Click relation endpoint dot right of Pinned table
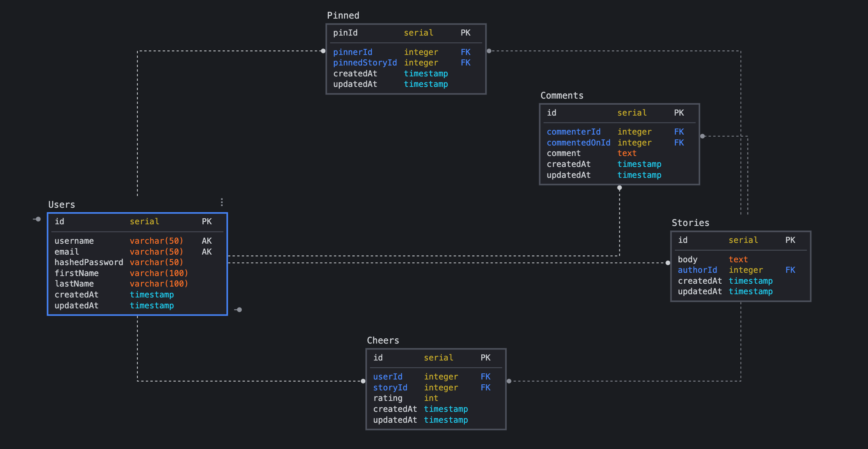The width and height of the screenshot is (868, 449). 489,51
